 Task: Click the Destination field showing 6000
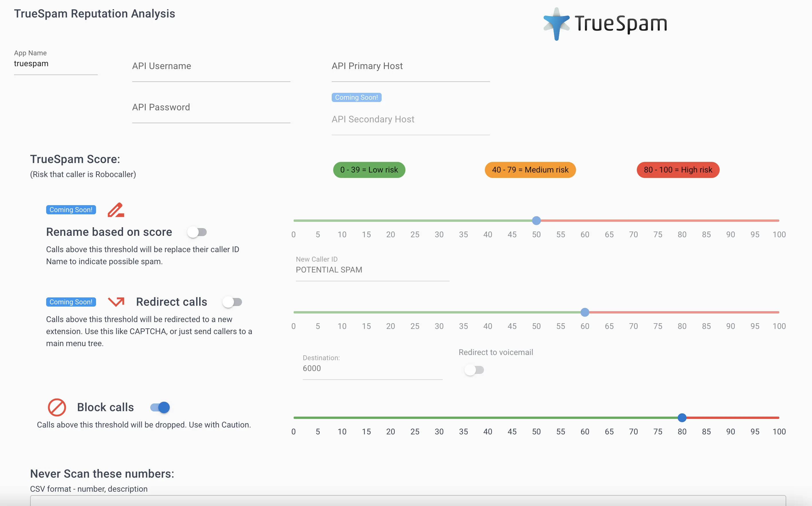372,368
